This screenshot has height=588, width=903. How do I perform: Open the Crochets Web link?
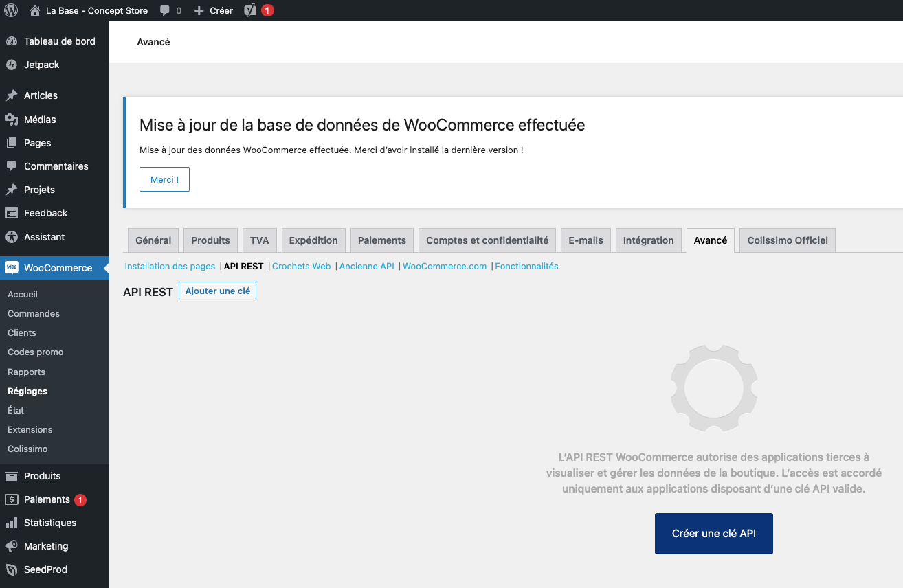click(x=301, y=266)
